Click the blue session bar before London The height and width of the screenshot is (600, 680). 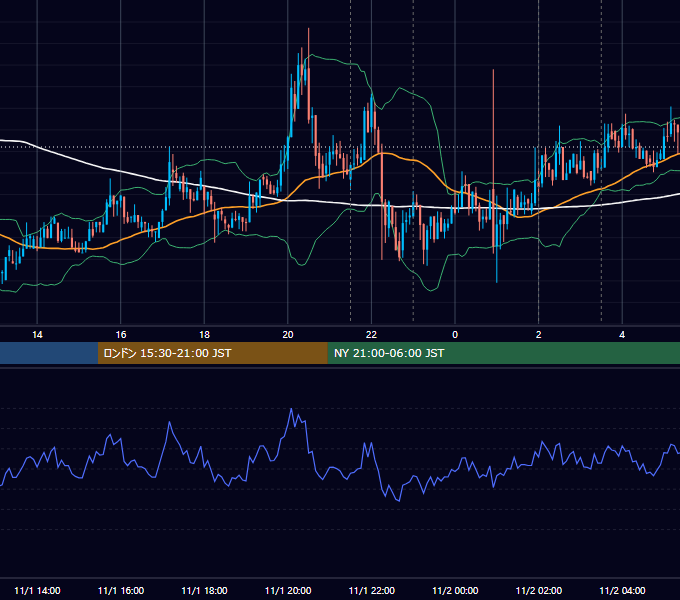pos(49,353)
